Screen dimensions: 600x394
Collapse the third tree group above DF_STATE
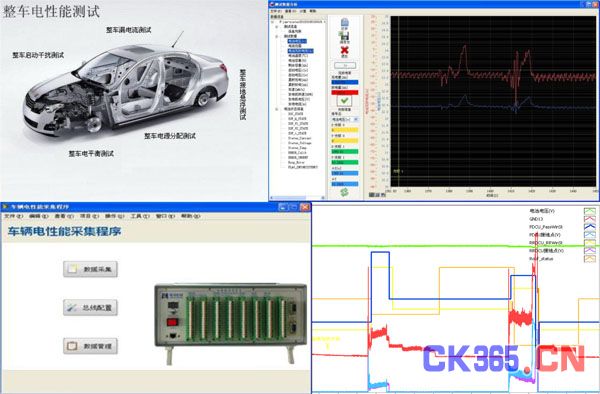tap(277, 109)
